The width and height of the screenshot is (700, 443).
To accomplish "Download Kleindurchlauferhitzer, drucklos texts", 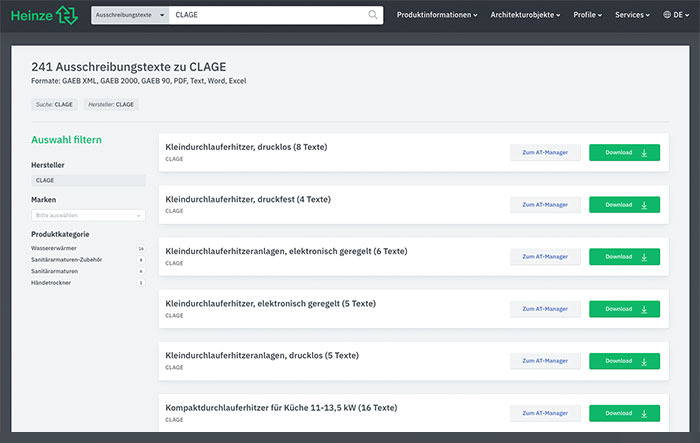I will tap(624, 153).
